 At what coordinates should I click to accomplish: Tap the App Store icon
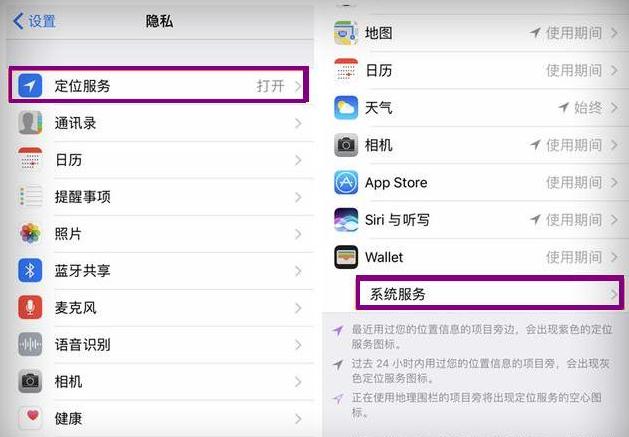coord(346,182)
